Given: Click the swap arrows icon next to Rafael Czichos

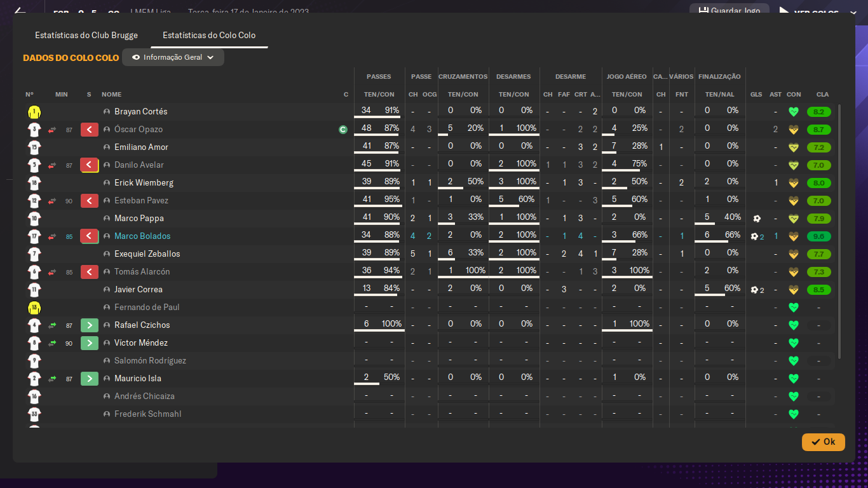Looking at the screenshot, I should (x=52, y=325).
